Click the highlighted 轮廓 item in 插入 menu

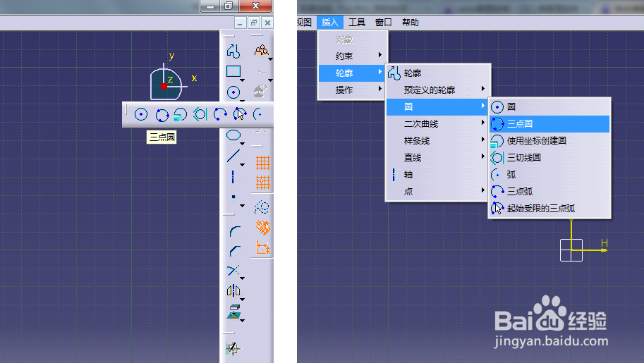pos(353,73)
